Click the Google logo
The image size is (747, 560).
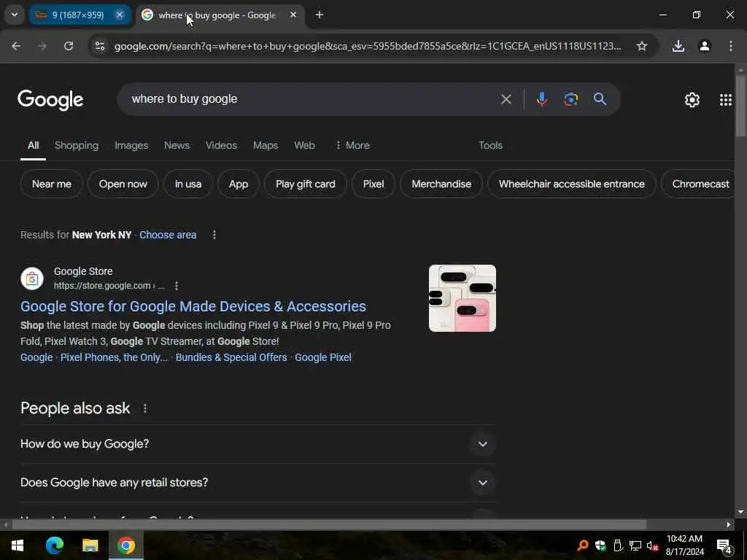click(x=50, y=100)
